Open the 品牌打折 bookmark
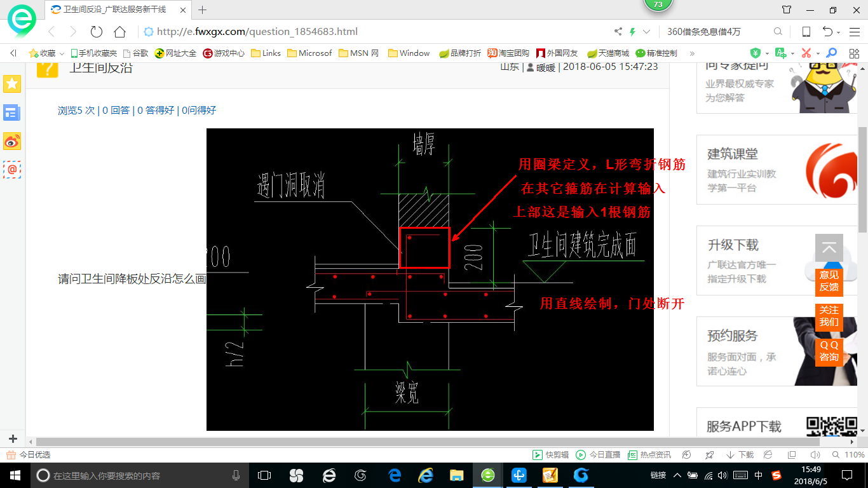Image resolution: width=868 pixels, height=488 pixels. click(x=459, y=53)
